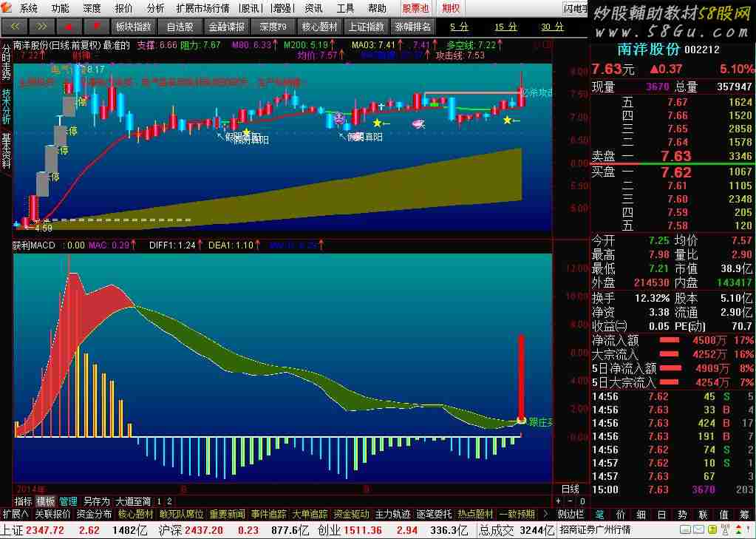Open the 深度 menu
This screenshot has width=756, height=539.
pos(92,8)
